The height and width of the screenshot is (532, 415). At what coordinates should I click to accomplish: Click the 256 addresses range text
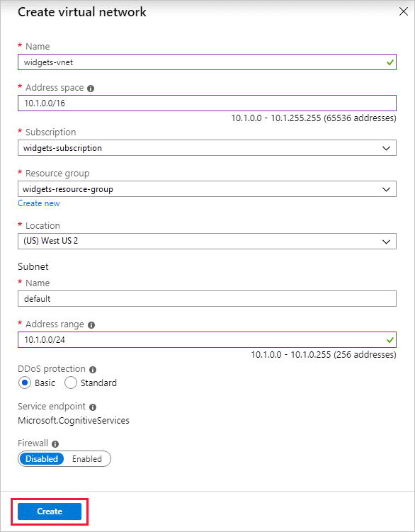click(324, 355)
